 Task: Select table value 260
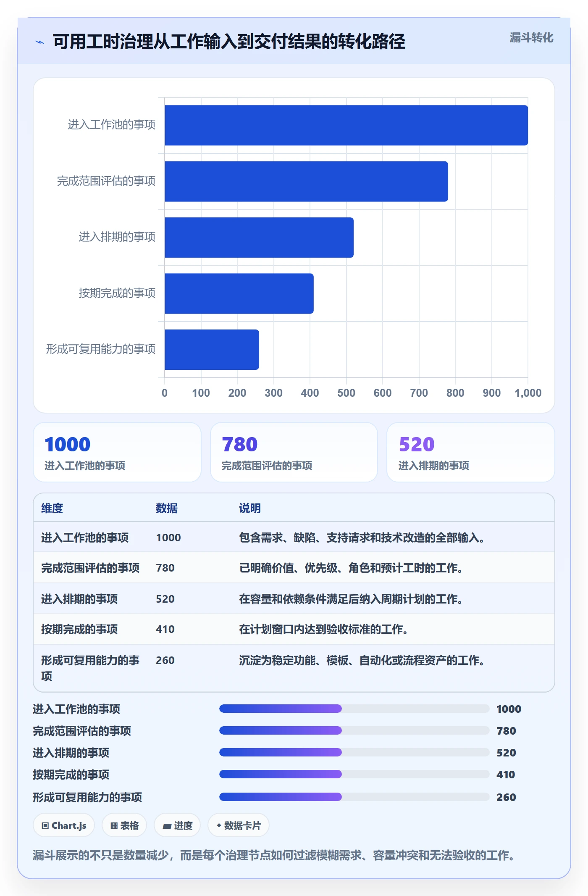click(165, 660)
